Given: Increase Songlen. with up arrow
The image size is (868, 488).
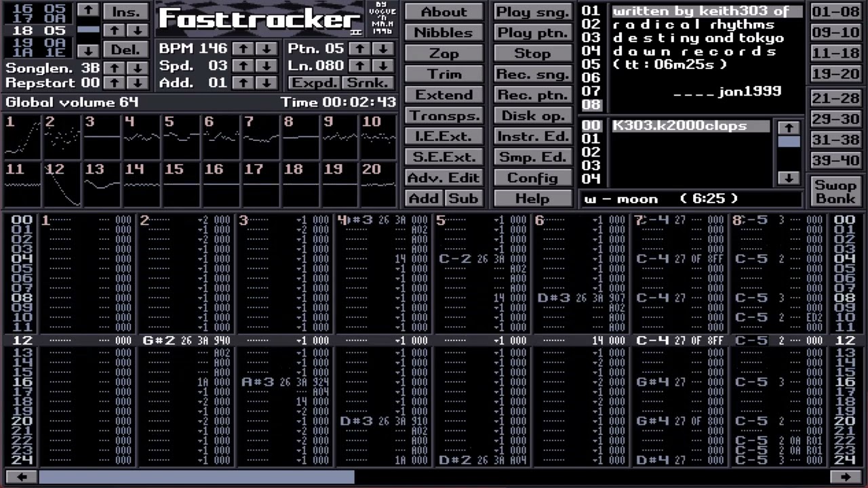Looking at the screenshot, I should click(x=115, y=68).
